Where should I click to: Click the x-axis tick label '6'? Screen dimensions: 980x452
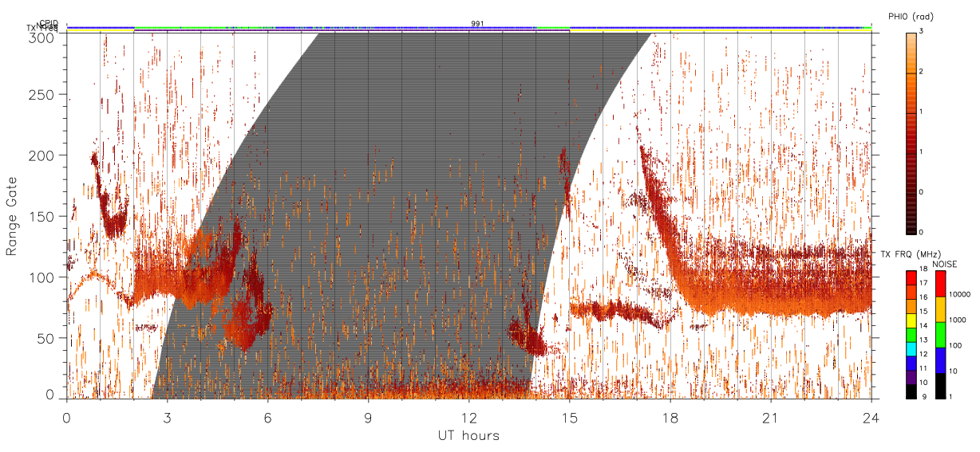tap(267, 417)
